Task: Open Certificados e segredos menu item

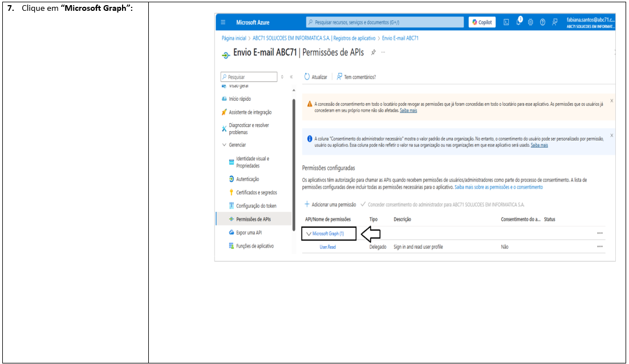Action: coord(256,193)
